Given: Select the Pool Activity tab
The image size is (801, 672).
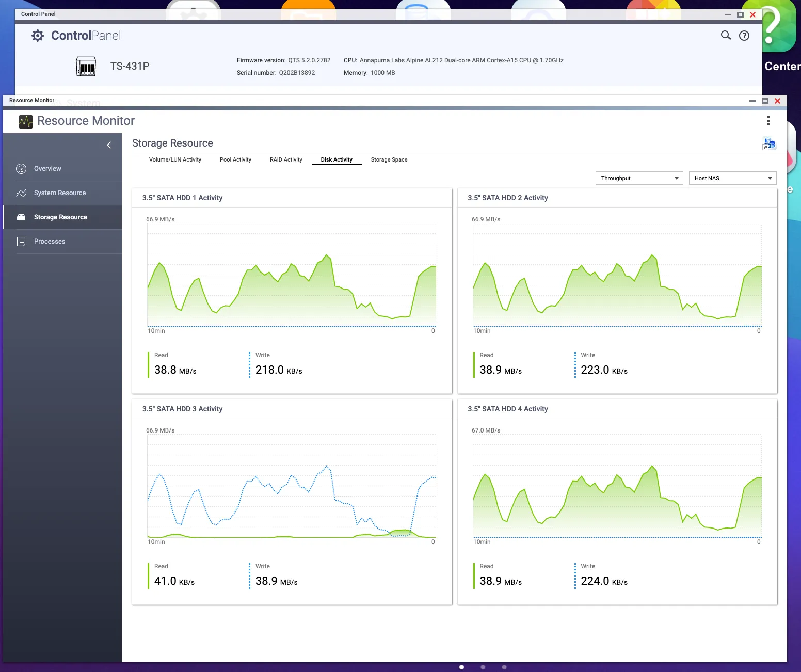Looking at the screenshot, I should tap(235, 159).
